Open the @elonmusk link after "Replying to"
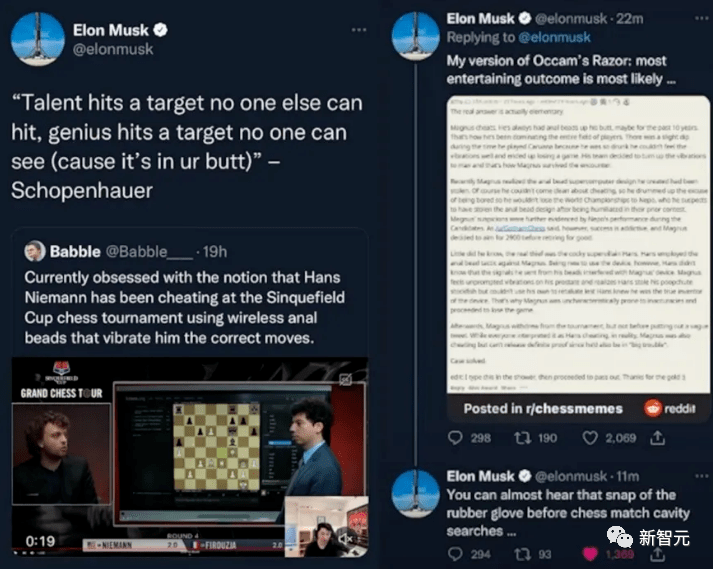713x569 pixels. tap(553, 38)
